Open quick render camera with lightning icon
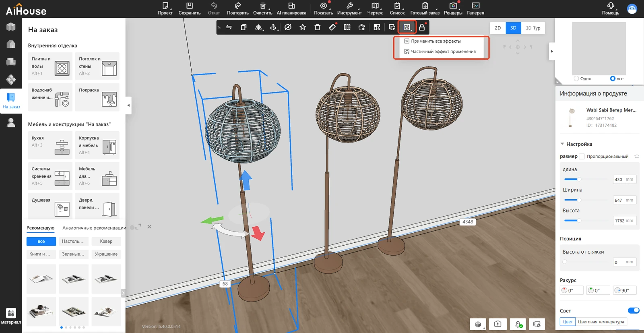 [498, 324]
